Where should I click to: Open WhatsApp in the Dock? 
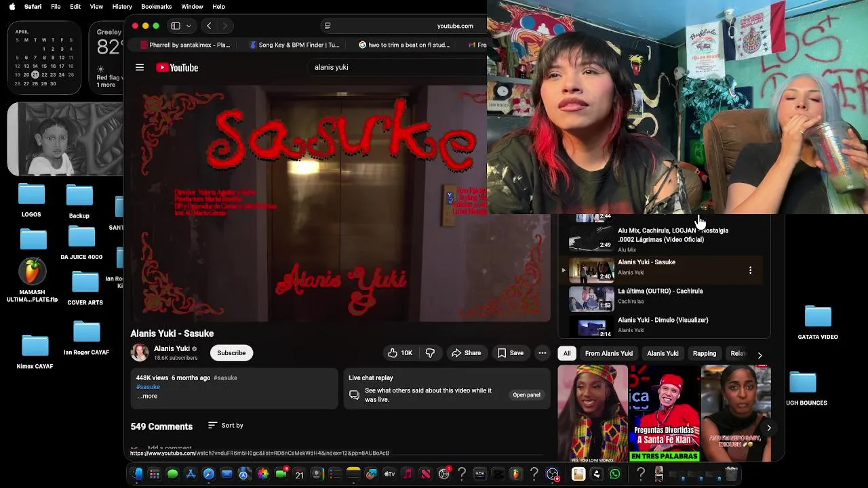[x=615, y=474]
